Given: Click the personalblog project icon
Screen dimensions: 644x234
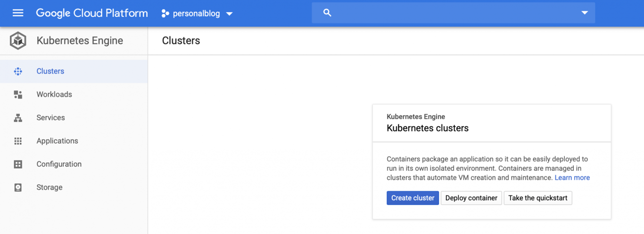Looking at the screenshot, I should [x=165, y=14].
